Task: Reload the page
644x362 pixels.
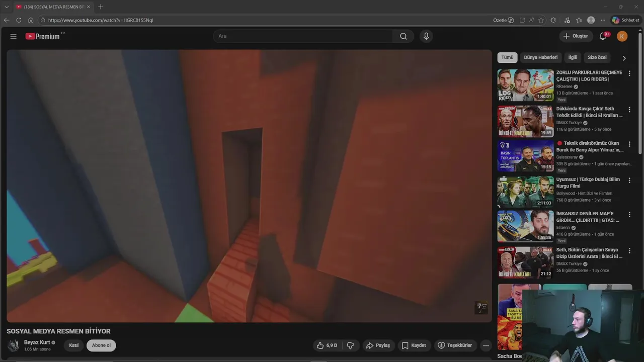Action: pos(19,20)
